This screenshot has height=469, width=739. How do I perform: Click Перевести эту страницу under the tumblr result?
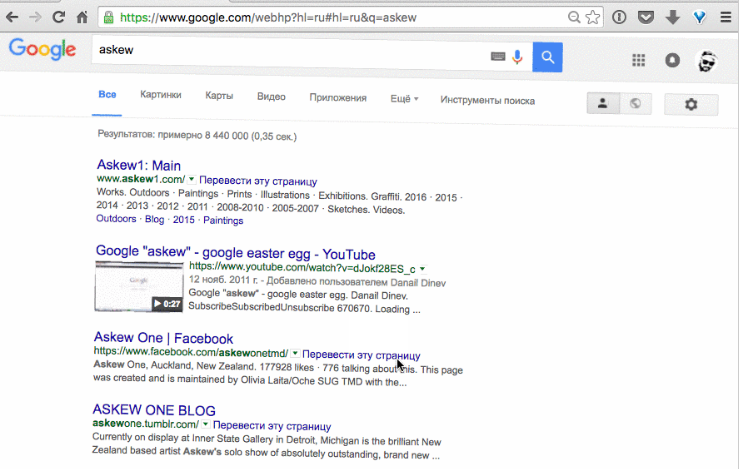(x=272, y=426)
